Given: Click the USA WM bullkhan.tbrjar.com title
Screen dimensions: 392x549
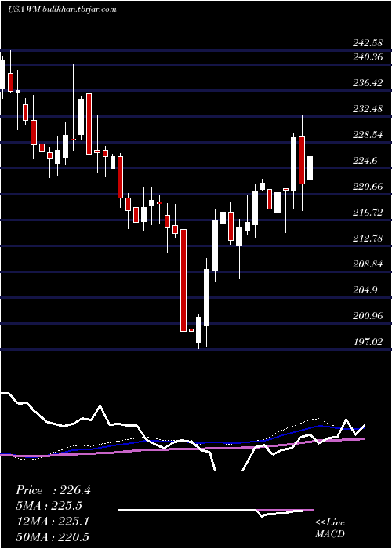Looking at the screenshot, I should tap(62, 9).
